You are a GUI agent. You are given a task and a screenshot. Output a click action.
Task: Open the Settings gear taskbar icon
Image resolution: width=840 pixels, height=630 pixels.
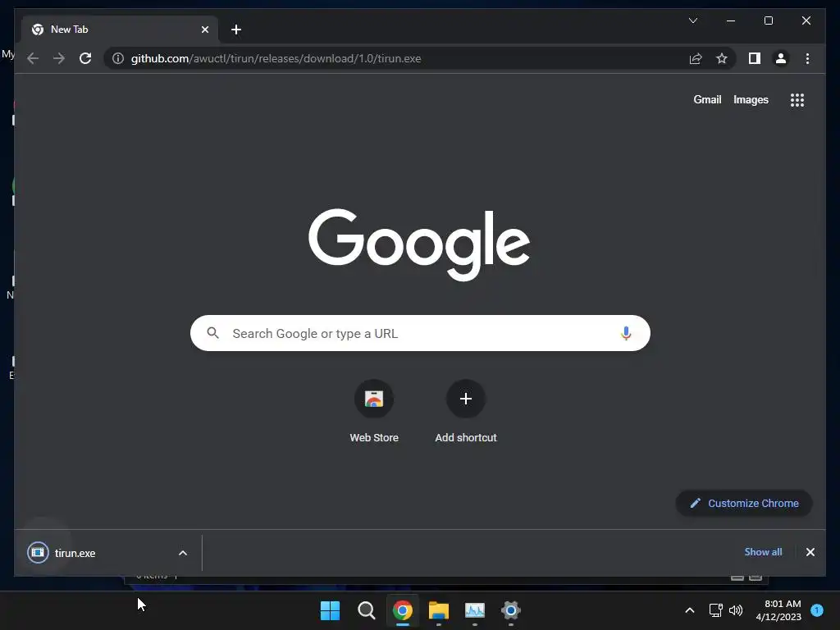(510, 610)
